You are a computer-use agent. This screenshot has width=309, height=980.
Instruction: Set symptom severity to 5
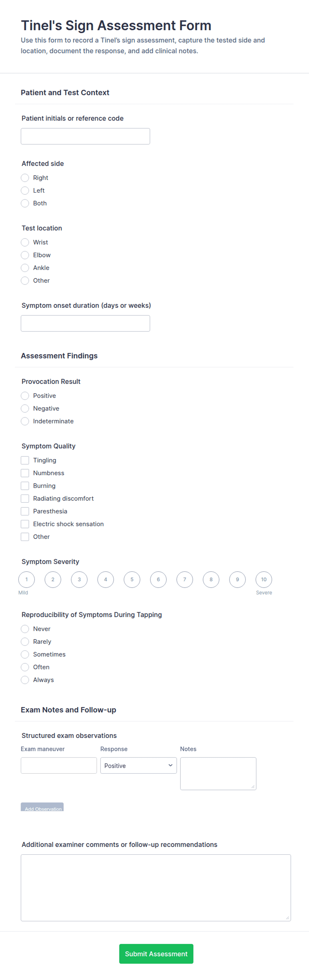coord(132,579)
